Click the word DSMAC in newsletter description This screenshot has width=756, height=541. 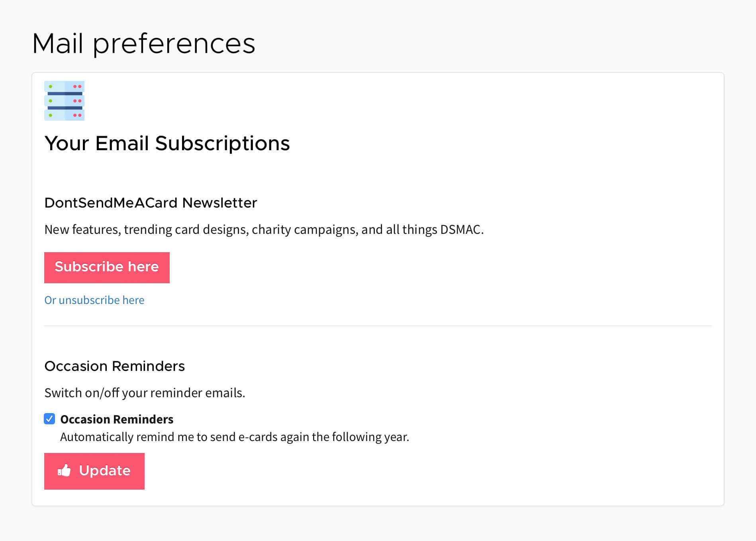[462, 229]
